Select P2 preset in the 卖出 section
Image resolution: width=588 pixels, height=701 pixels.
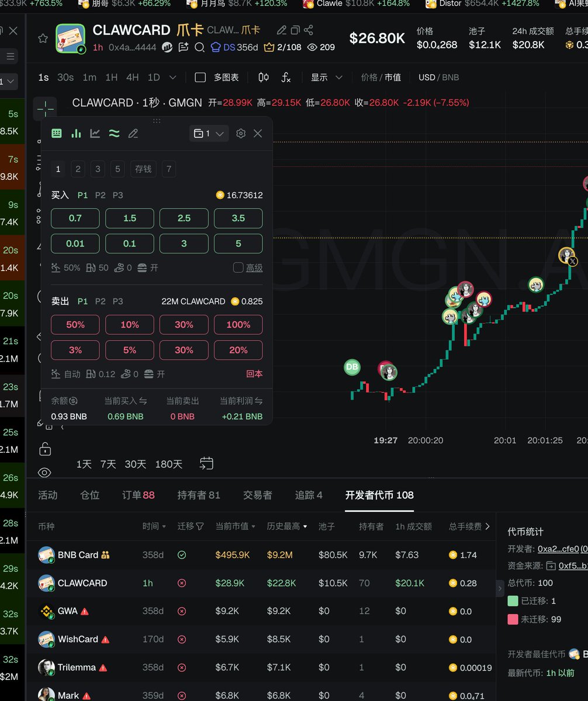(x=101, y=301)
